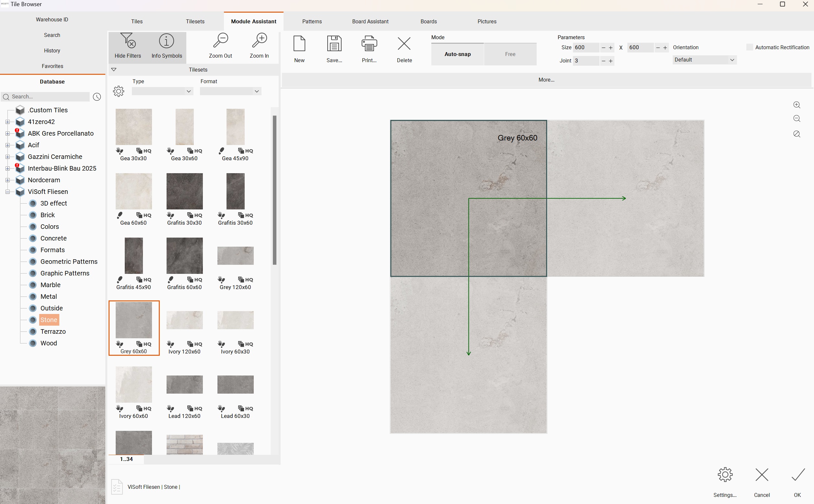Open the Type filter dropdown
Viewport: 814px width, 504px height.
click(x=162, y=91)
